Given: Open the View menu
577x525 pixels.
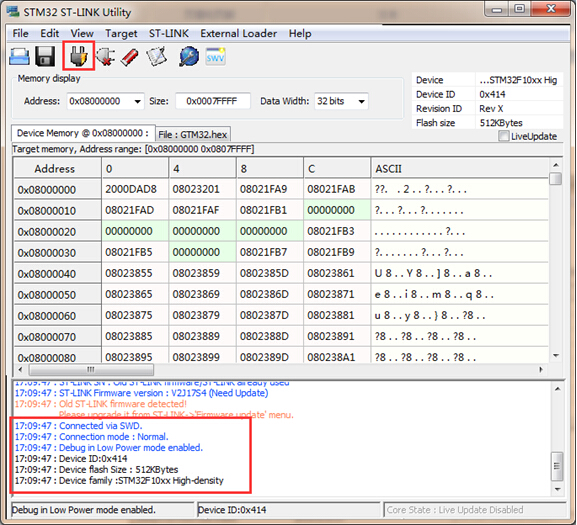Looking at the screenshot, I should click(82, 33).
